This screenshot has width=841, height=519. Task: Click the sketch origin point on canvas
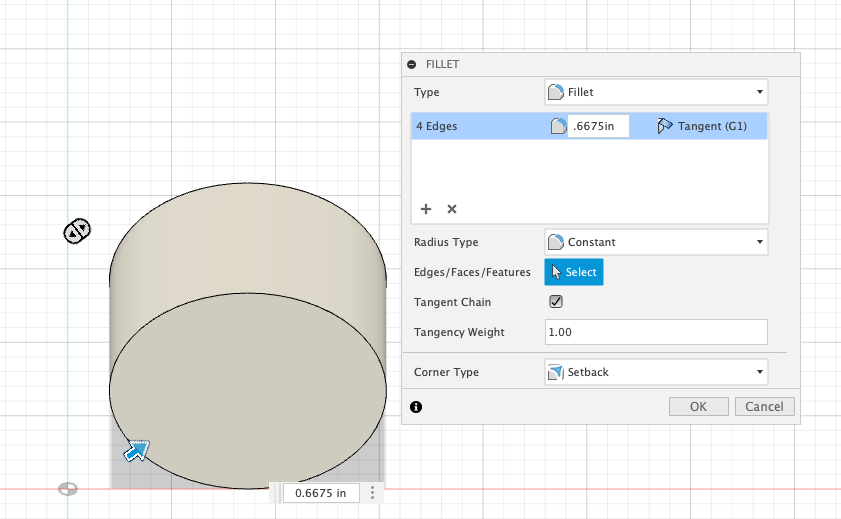[68, 489]
